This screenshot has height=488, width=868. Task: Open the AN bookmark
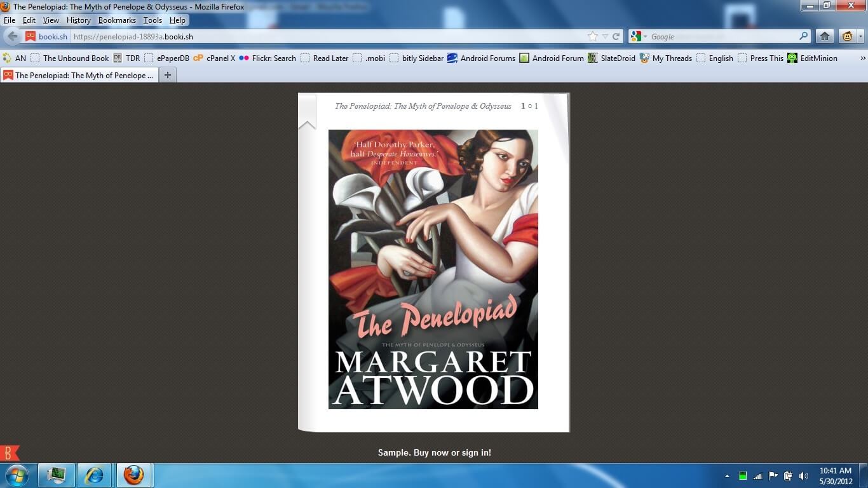tap(15, 58)
